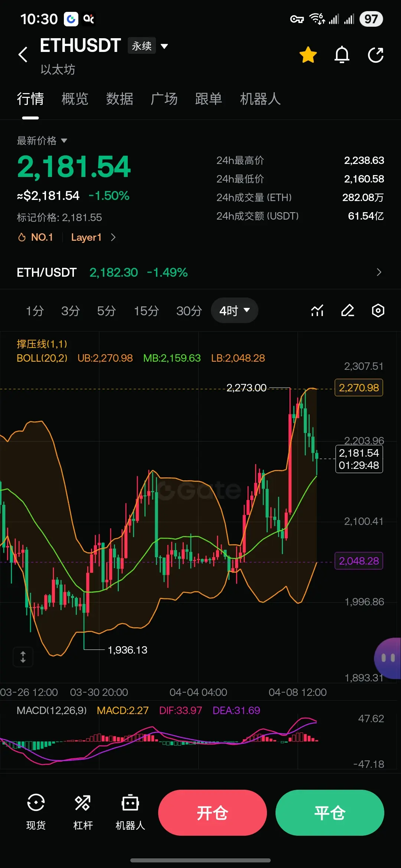Tap the chart vertical resize icon
The image size is (401, 868).
coord(23,657)
